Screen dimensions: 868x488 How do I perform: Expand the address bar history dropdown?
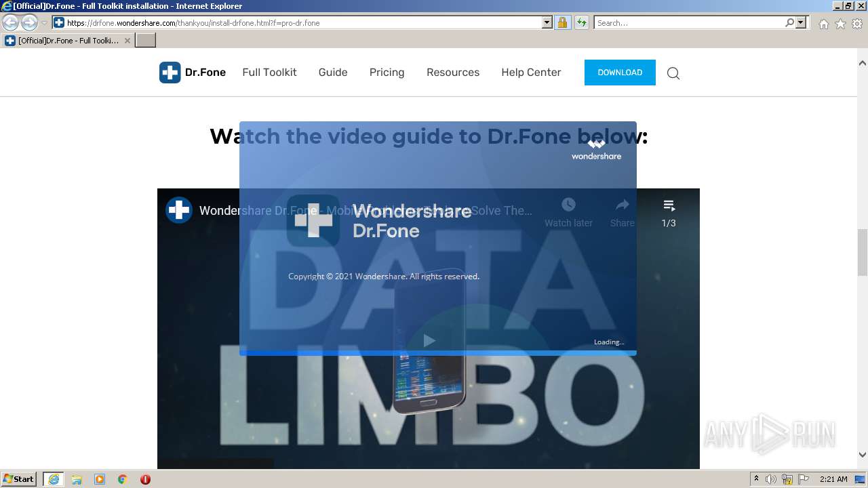click(547, 22)
